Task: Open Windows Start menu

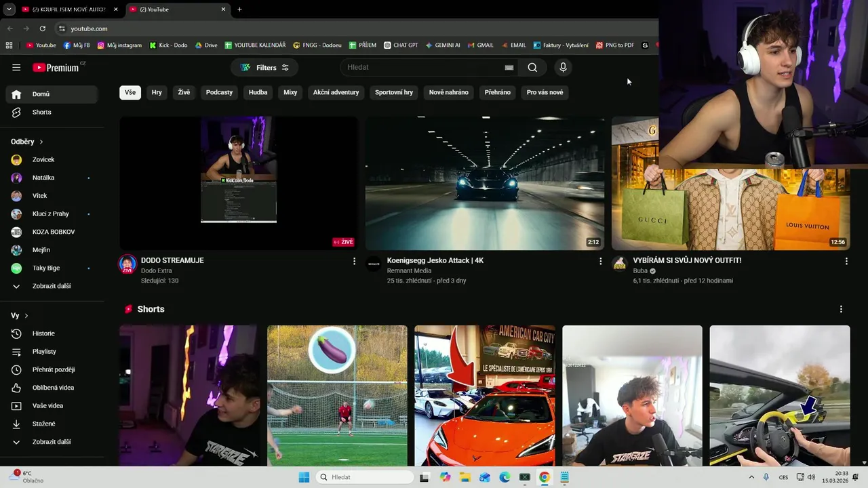Action: click(304, 477)
